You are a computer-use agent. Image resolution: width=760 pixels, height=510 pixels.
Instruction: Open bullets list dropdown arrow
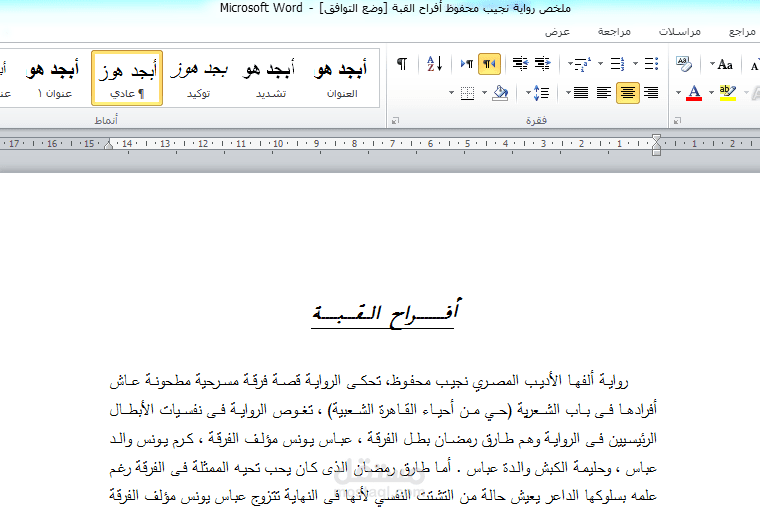pyautogui.click(x=635, y=64)
